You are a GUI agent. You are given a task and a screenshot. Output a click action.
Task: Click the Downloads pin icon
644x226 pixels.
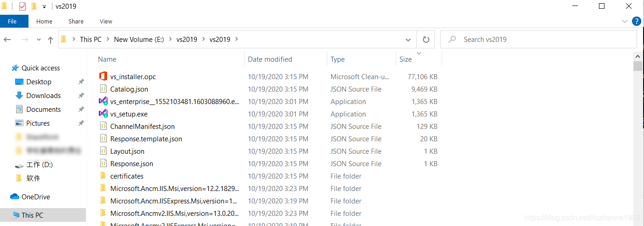(x=81, y=96)
